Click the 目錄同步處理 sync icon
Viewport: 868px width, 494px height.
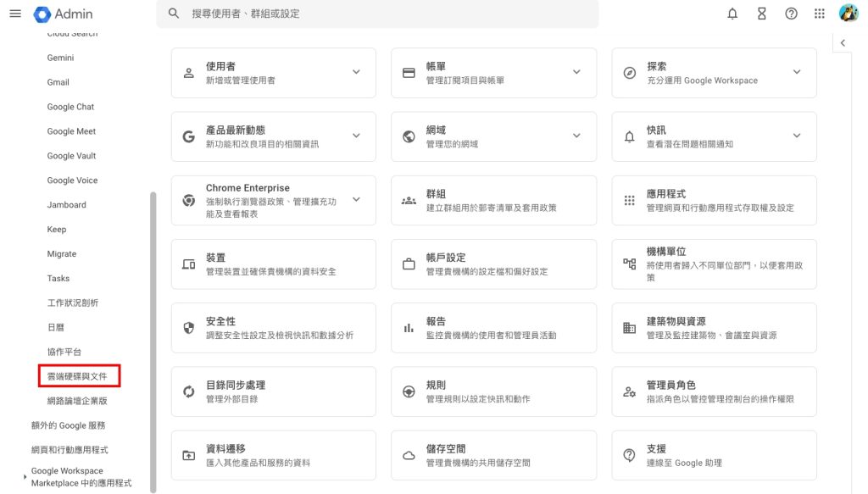[x=189, y=391]
